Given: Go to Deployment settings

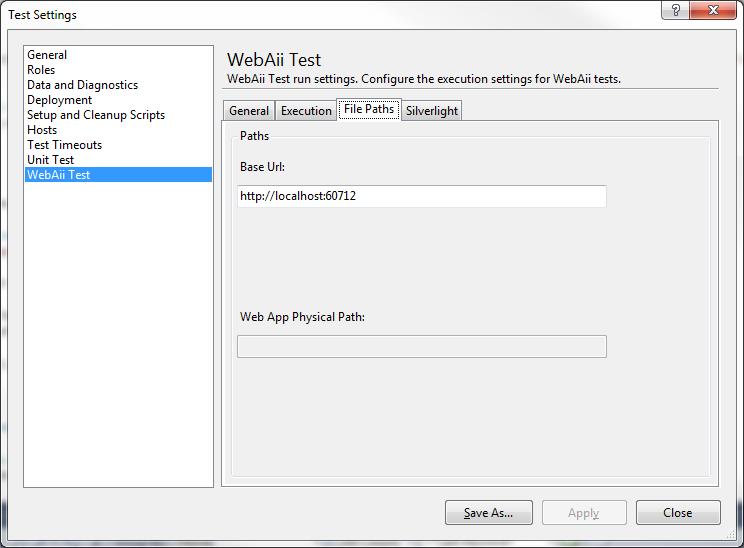Looking at the screenshot, I should pos(59,100).
